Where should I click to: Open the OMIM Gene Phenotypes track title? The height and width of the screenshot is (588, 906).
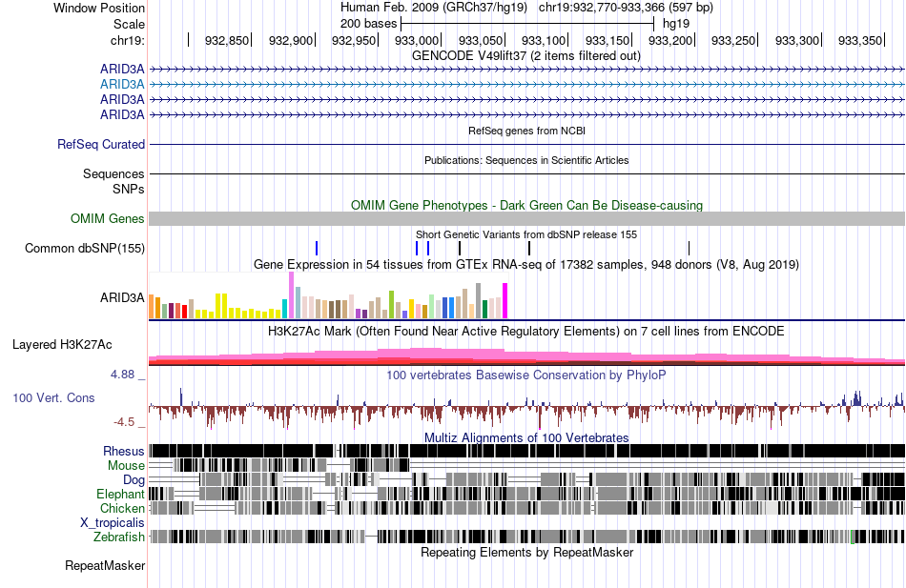[x=526, y=205]
